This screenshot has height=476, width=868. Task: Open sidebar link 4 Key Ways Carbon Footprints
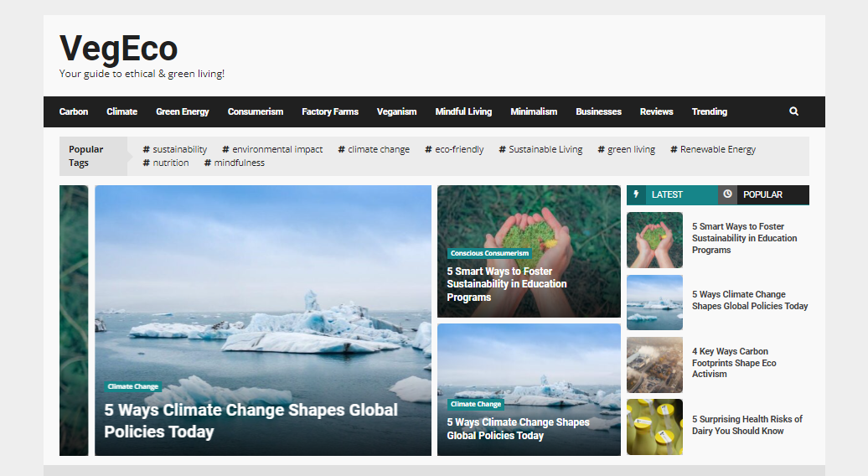[734, 363]
